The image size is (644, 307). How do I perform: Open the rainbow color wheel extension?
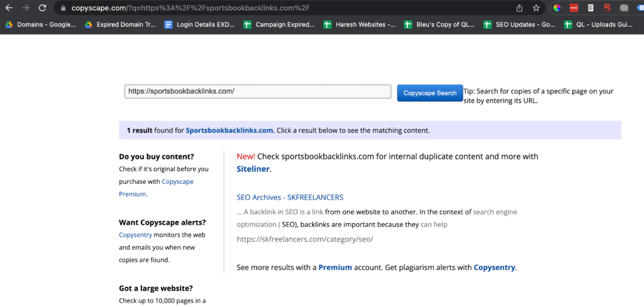(x=557, y=8)
